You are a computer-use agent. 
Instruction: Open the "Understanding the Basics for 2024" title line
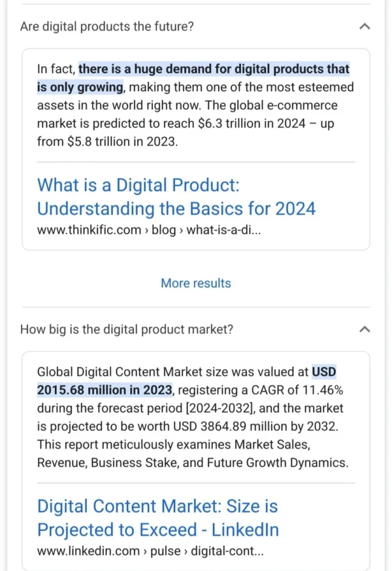click(176, 209)
